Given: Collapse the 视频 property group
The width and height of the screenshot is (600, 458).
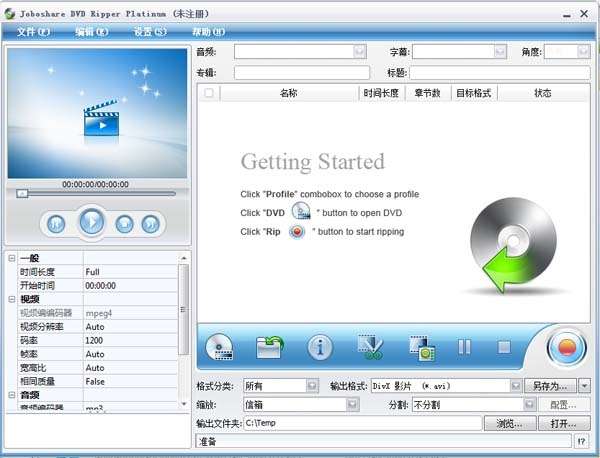Looking at the screenshot, I should pyautogui.click(x=12, y=299).
